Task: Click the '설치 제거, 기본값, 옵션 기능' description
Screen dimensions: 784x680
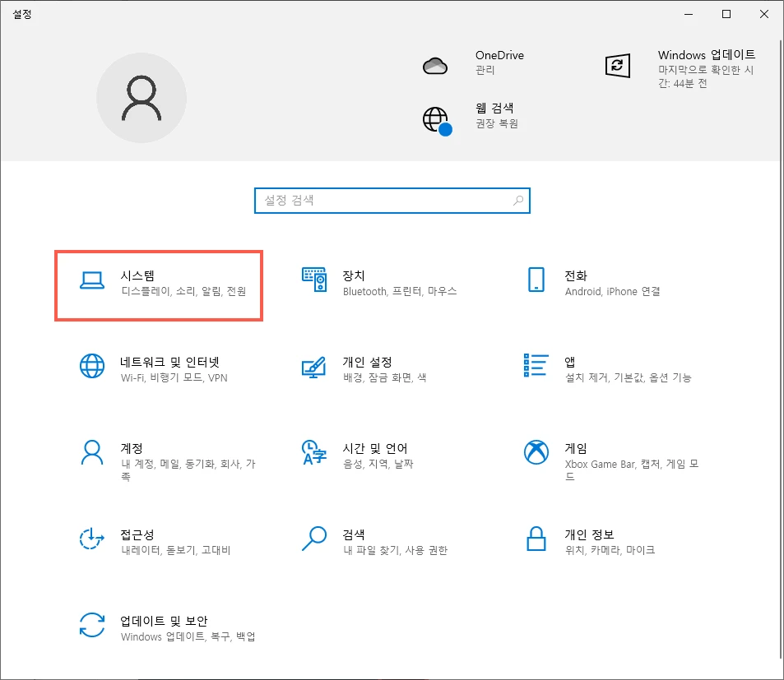Action: 628,377
